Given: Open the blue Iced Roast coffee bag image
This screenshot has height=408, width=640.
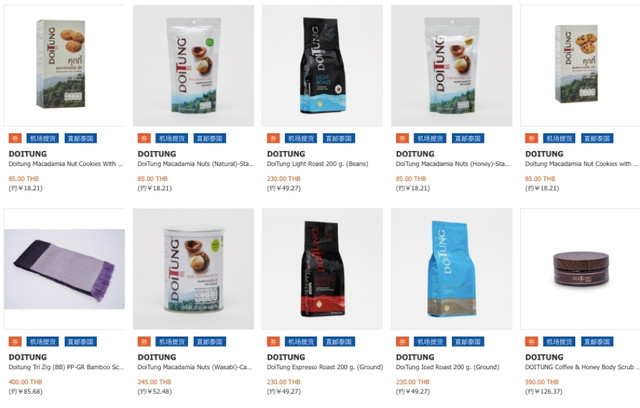Looking at the screenshot, I should pyautogui.click(x=451, y=269).
